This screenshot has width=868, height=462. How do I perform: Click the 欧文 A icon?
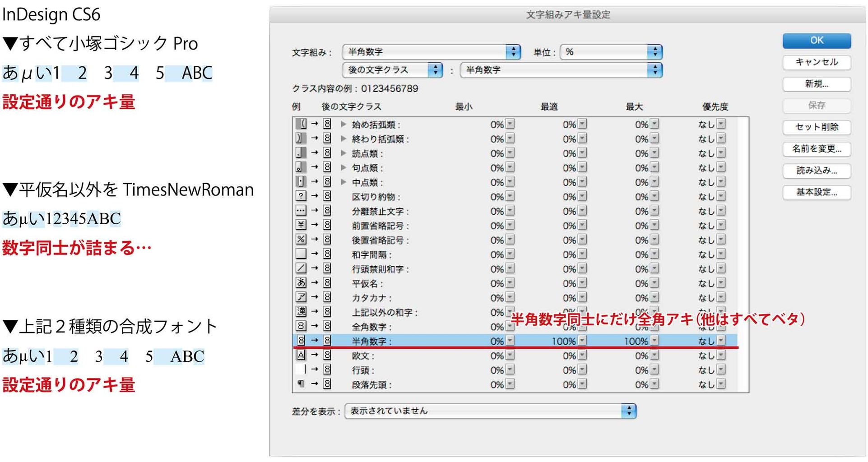(x=301, y=355)
